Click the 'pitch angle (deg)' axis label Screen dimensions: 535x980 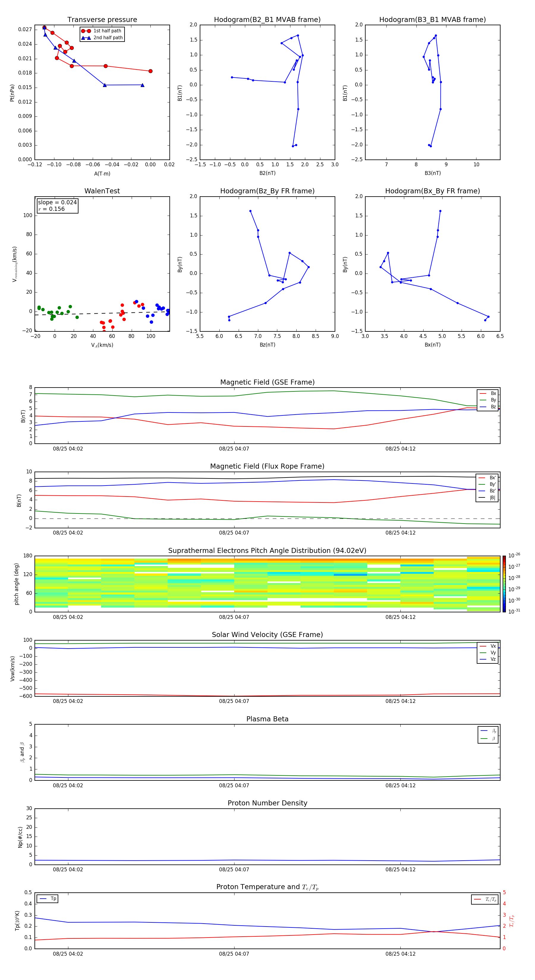pyautogui.click(x=16, y=584)
